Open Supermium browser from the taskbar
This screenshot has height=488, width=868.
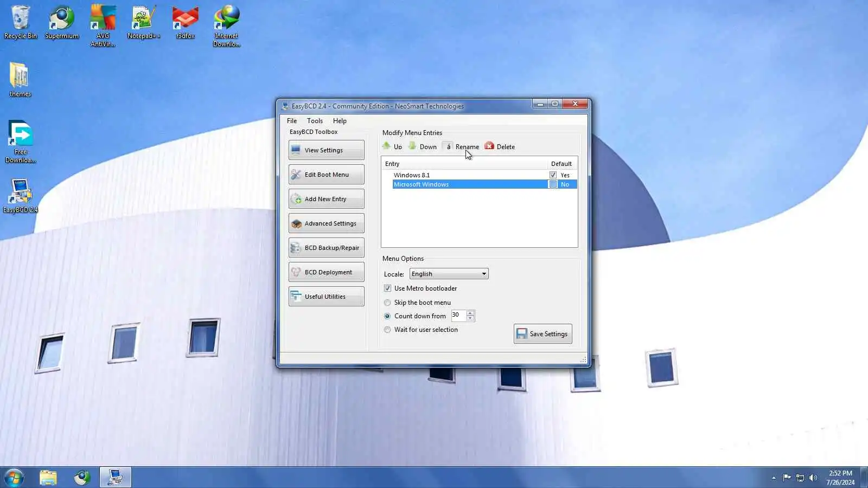coord(82,478)
